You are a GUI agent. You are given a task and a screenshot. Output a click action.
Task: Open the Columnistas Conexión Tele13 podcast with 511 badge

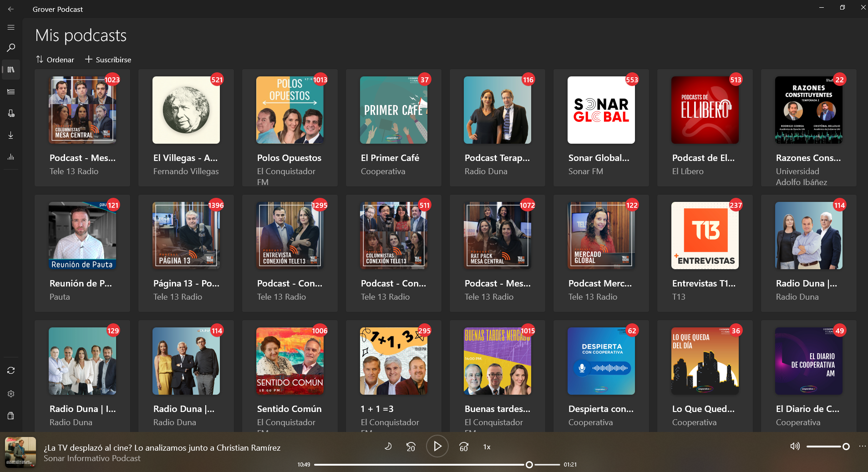(394, 253)
